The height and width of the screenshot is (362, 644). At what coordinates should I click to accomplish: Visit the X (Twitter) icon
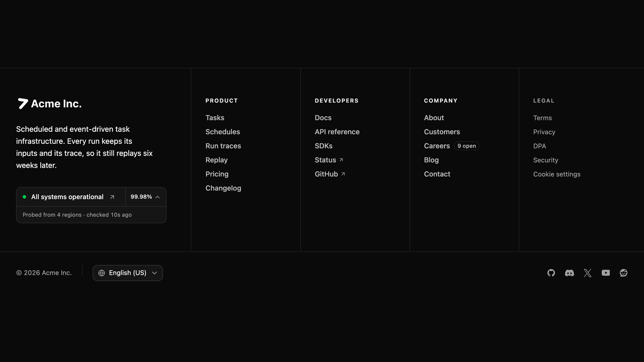point(587,273)
